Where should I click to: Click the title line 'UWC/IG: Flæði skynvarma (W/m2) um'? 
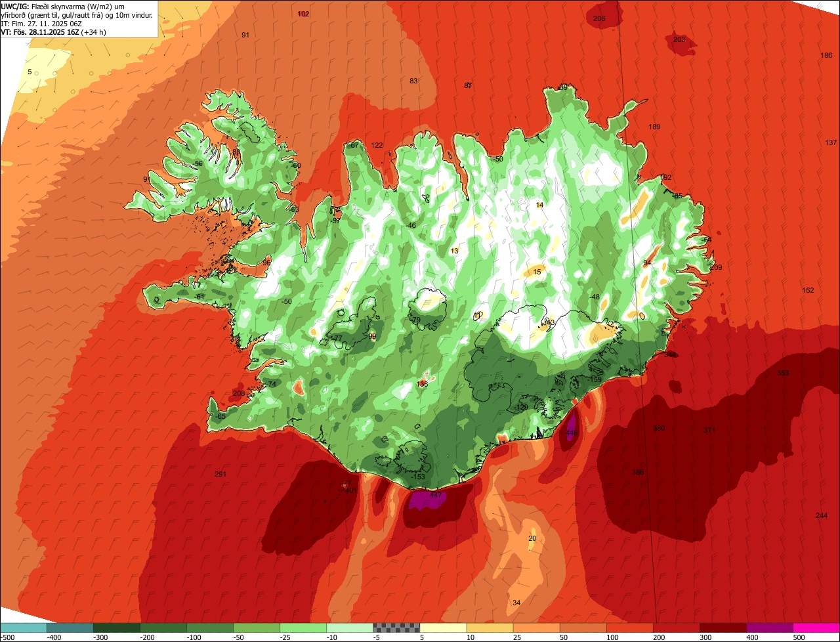(x=62, y=7)
